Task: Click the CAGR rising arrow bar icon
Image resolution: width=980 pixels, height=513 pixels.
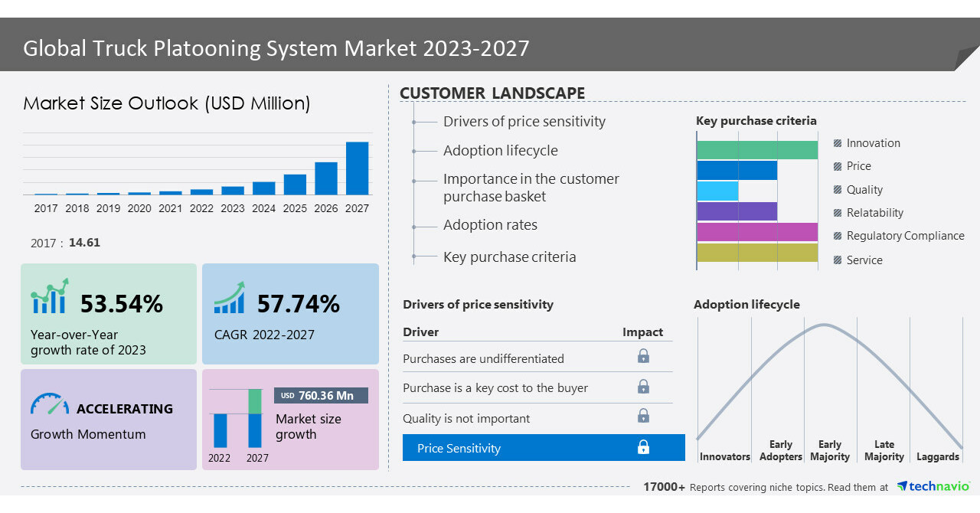Action: [x=229, y=298]
